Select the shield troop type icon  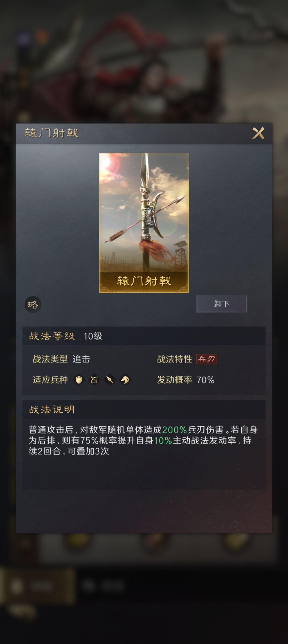point(79,380)
